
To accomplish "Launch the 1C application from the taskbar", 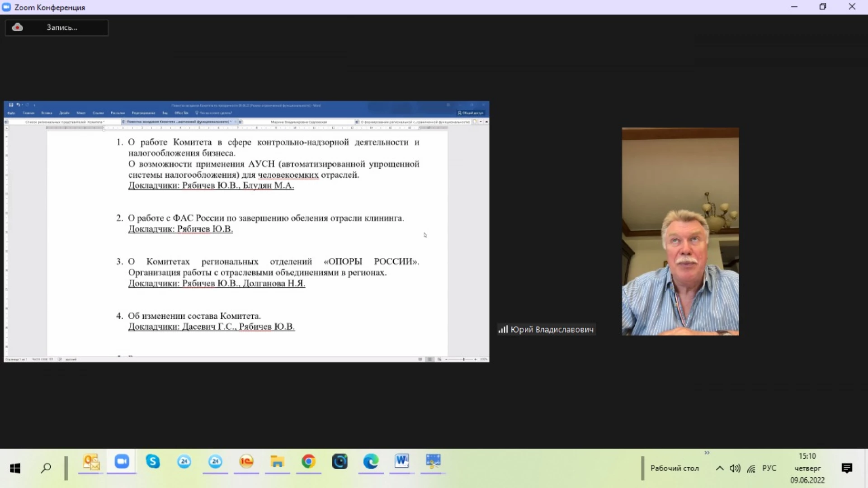I will tap(246, 462).
